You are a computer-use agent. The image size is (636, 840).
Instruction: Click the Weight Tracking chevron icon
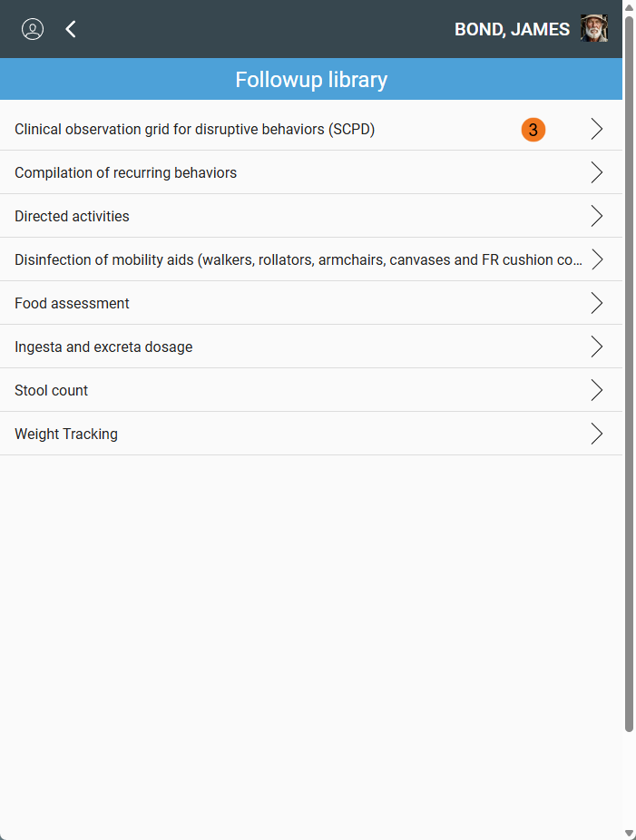[596, 434]
